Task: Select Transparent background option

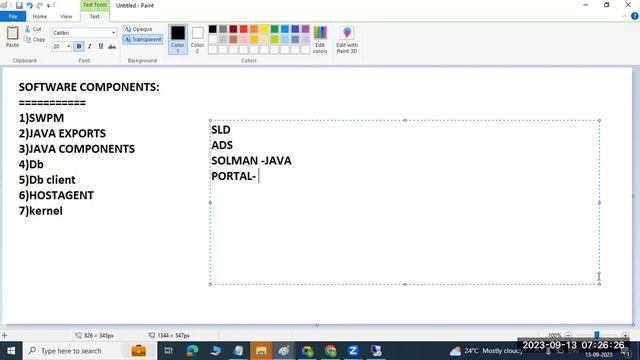Action: pos(142,39)
